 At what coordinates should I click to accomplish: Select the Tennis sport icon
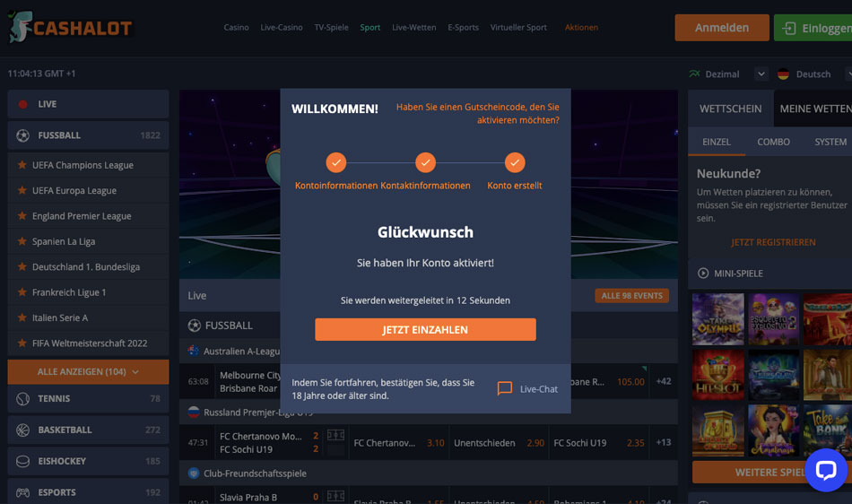pyautogui.click(x=22, y=399)
